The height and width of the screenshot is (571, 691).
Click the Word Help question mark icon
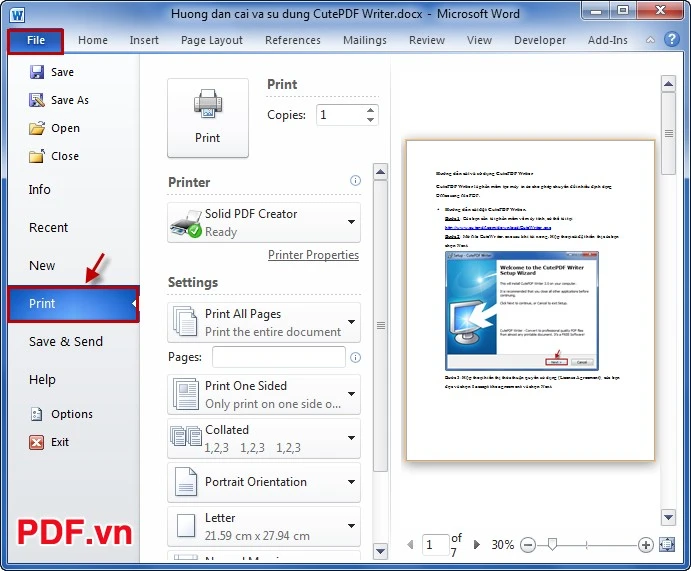pos(672,39)
